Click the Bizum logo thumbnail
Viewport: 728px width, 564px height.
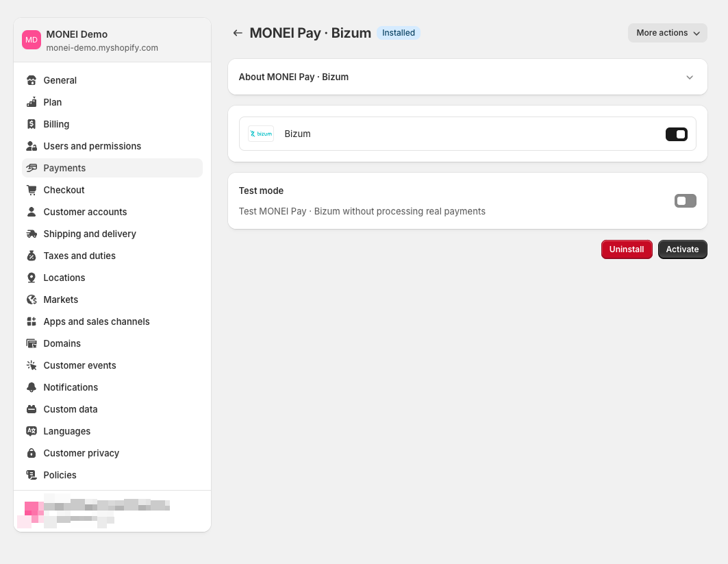261,134
